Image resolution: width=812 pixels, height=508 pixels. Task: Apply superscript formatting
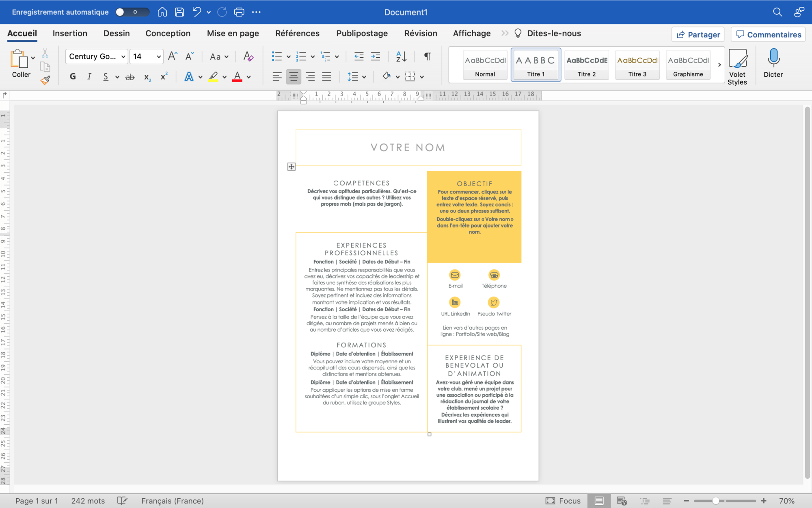click(x=164, y=76)
